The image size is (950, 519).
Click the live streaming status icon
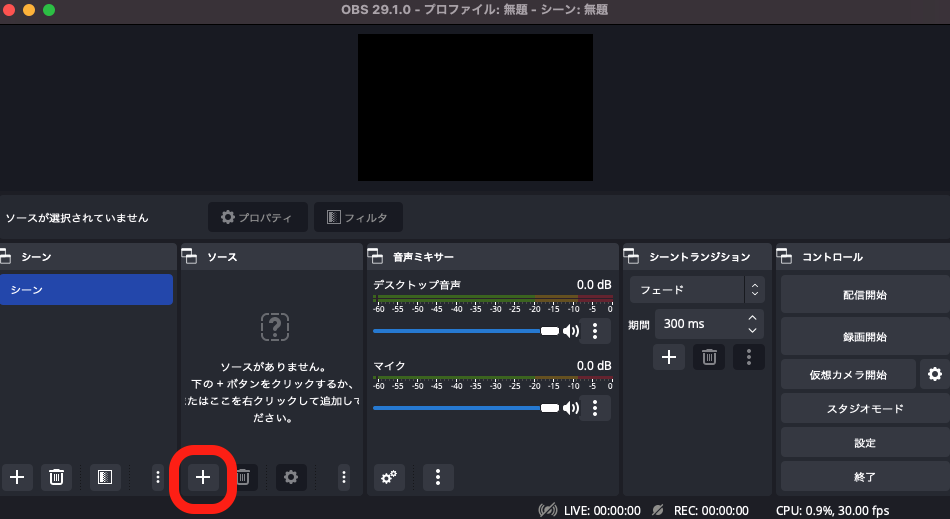coord(548,511)
